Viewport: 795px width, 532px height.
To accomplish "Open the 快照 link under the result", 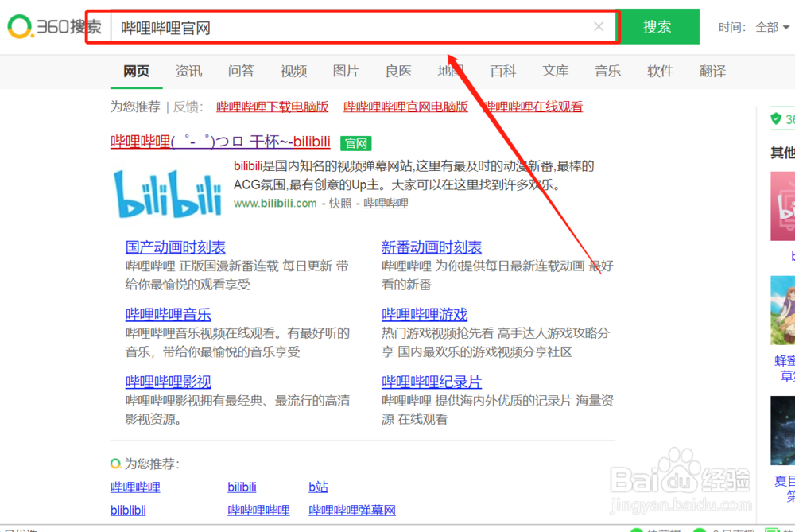I will [x=340, y=203].
